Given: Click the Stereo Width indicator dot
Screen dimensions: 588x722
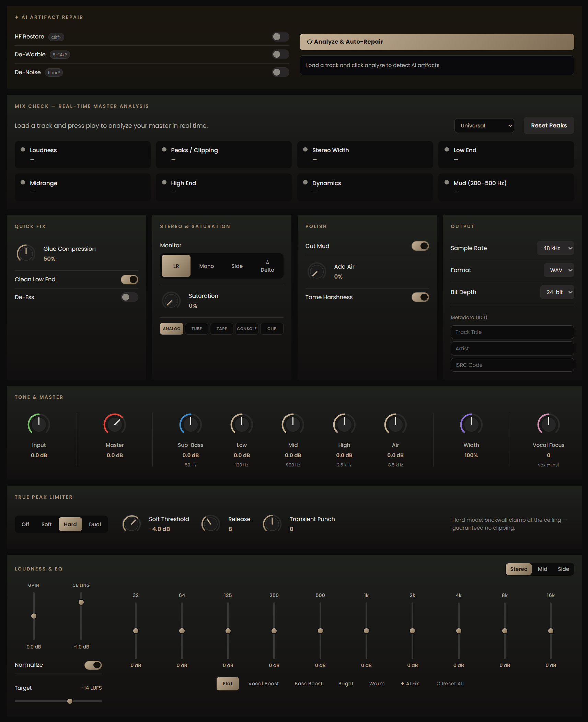Looking at the screenshot, I should click(305, 150).
